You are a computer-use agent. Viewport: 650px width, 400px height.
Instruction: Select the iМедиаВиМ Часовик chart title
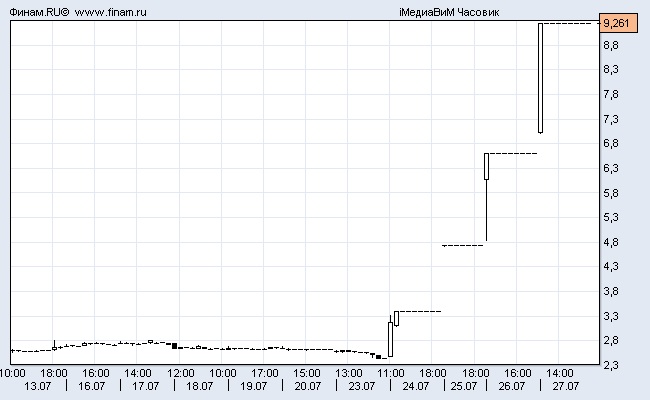(449, 12)
